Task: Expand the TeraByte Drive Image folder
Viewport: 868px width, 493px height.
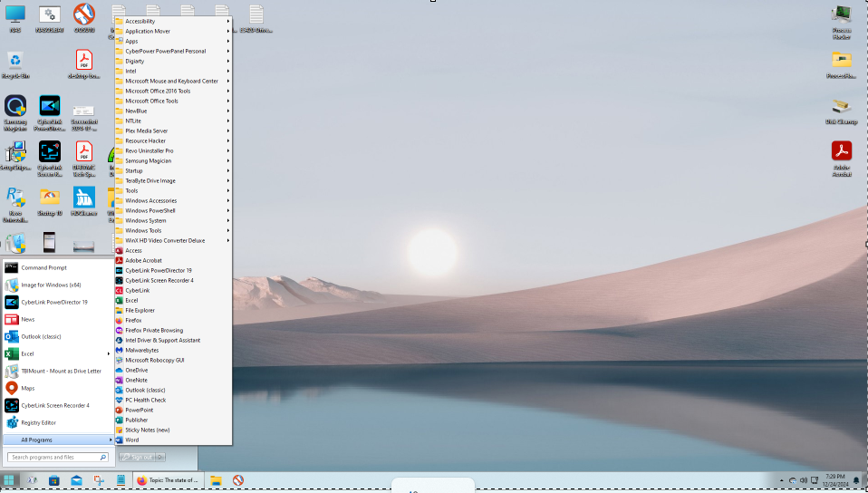Action: (x=173, y=180)
